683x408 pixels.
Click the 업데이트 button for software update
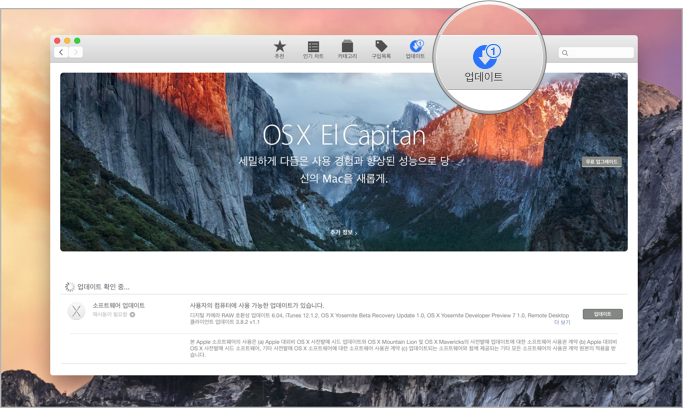click(x=602, y=314)
